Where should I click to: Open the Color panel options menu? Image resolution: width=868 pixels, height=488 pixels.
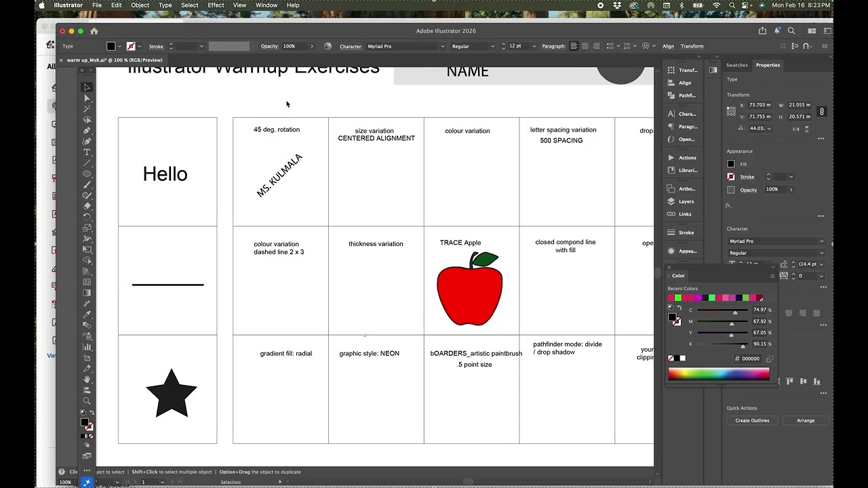(772, 276)
